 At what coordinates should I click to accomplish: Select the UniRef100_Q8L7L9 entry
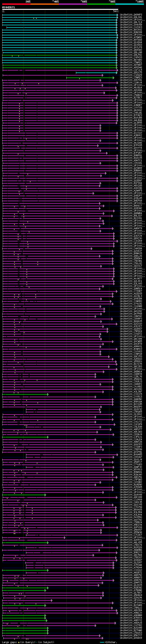[131, 22]
